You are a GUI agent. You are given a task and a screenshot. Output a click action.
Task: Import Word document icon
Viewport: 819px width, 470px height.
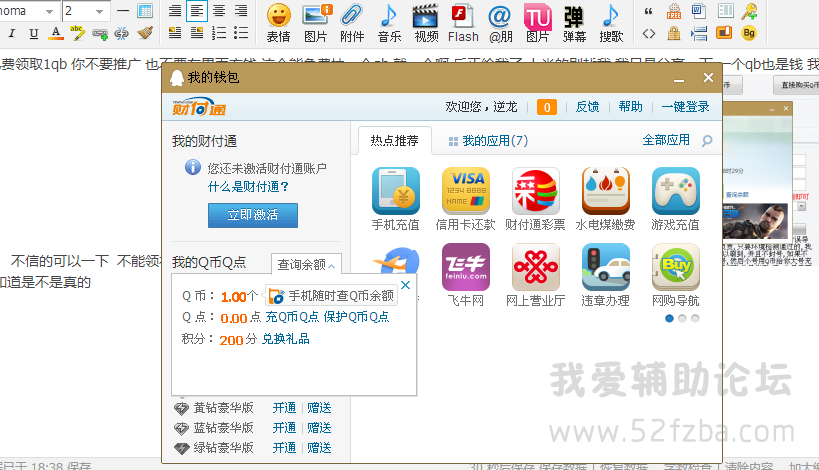point(698,11)
